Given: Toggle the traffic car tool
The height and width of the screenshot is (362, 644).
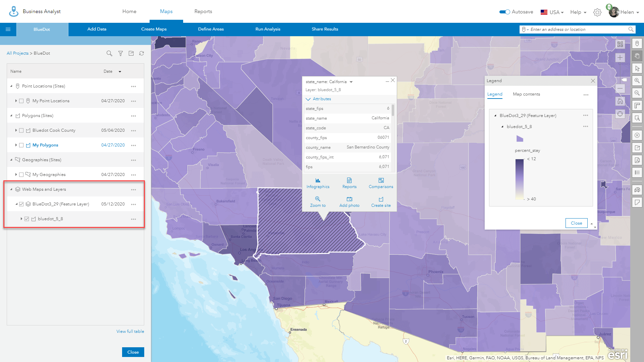Looking at the screenshot, I should pos(637,190).
